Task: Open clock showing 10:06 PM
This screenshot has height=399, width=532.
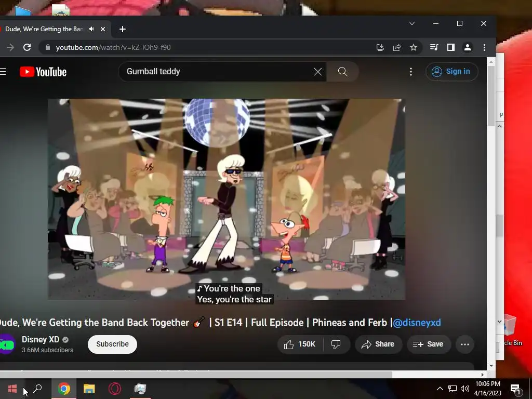Action: [487, 389]
